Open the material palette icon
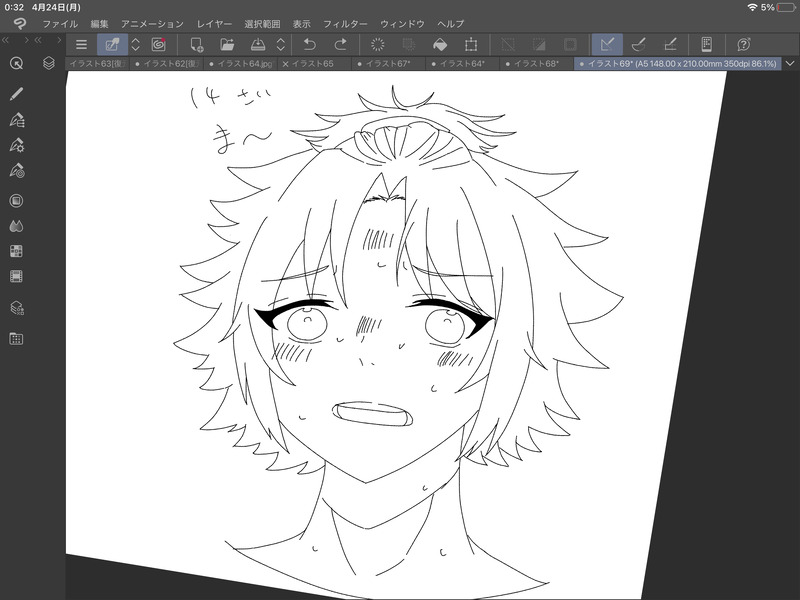Viewport: 800px width, 600px height. [17, 308]
